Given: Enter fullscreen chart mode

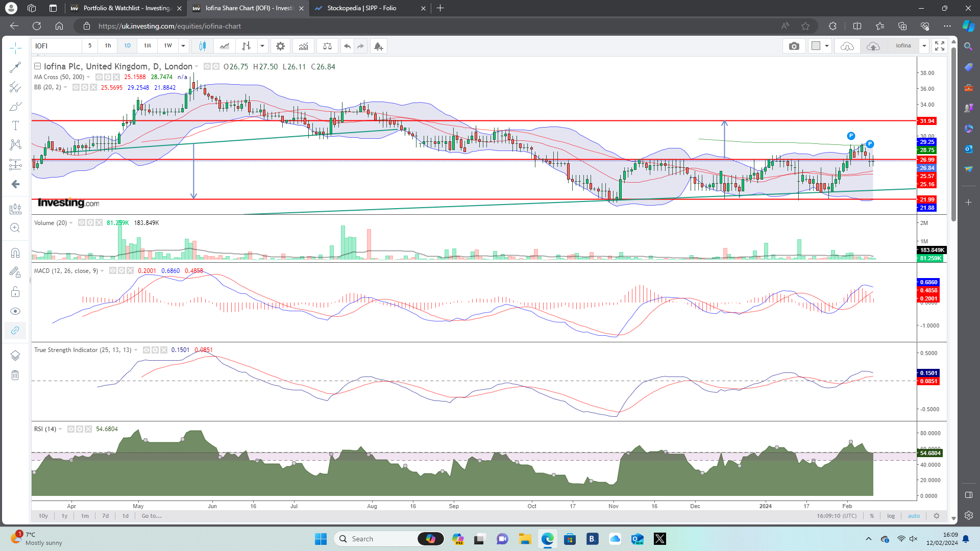Looking at the screenshot, I should [x=940, y=46].
